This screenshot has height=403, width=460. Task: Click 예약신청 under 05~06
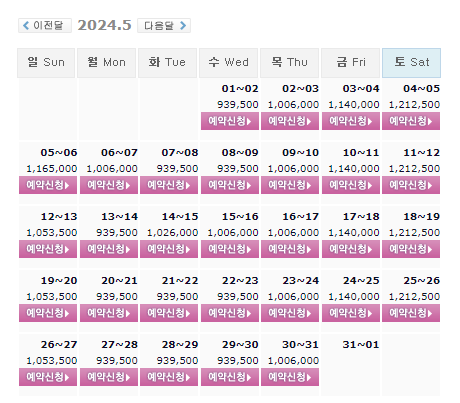(x=48, y=185)
